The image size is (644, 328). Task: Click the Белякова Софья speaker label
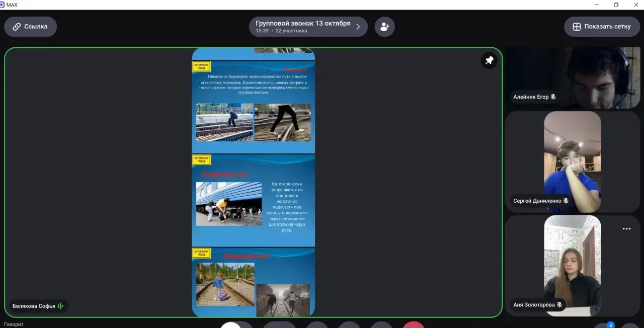click(x=34, y=306)
